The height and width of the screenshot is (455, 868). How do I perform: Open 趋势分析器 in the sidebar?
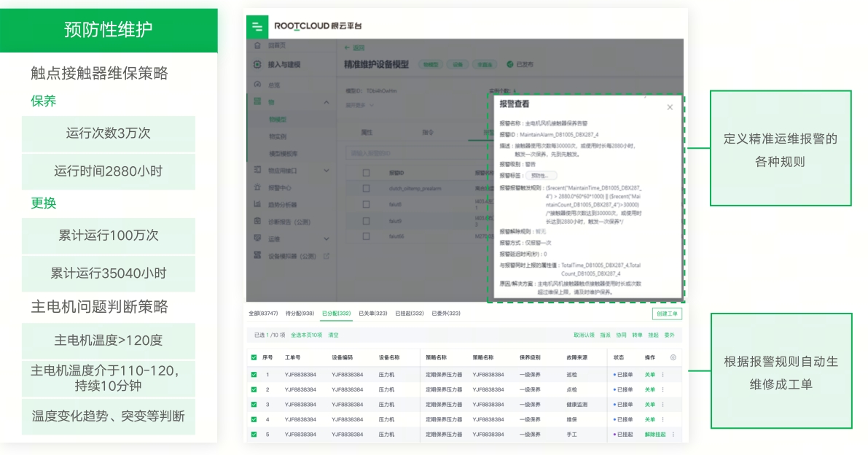tap(283, 204)
